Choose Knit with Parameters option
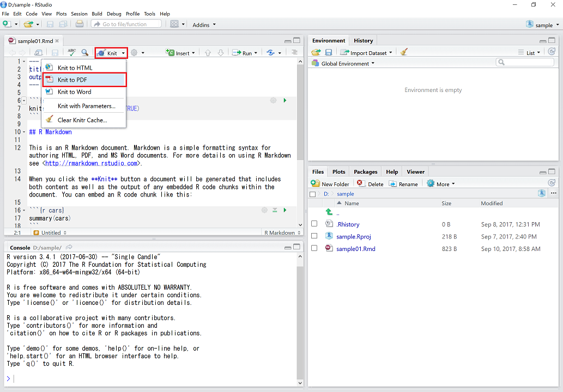The height and width of the screenshot is (392, 563). [84, 106]
